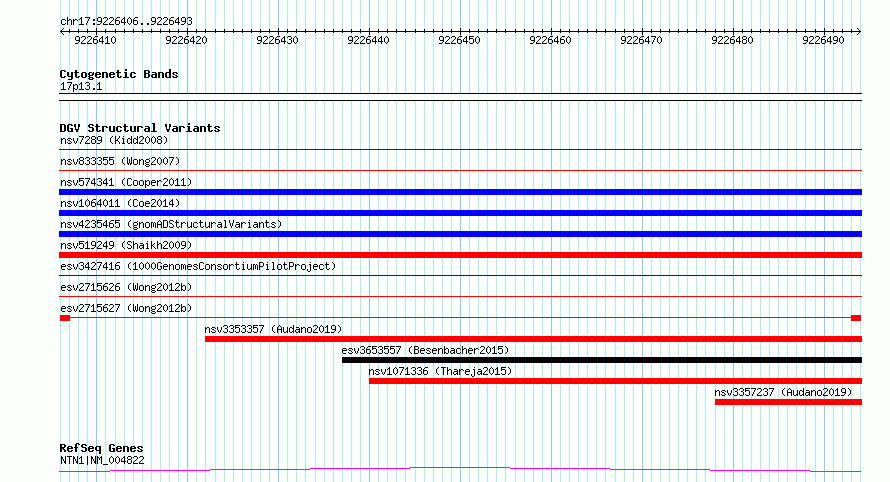Open the NTN1|NM_004822 gene label
The image size is (890, 482).
click(x=102, y=460)
